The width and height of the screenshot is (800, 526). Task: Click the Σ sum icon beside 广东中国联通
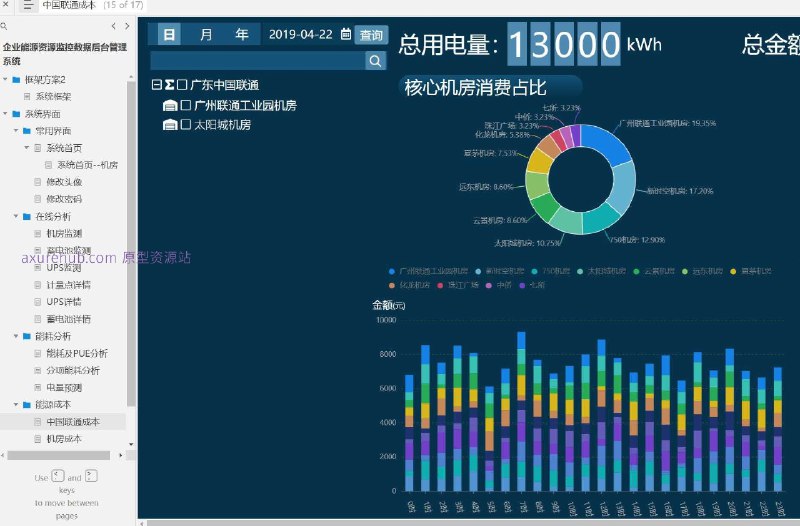point(169,85)
